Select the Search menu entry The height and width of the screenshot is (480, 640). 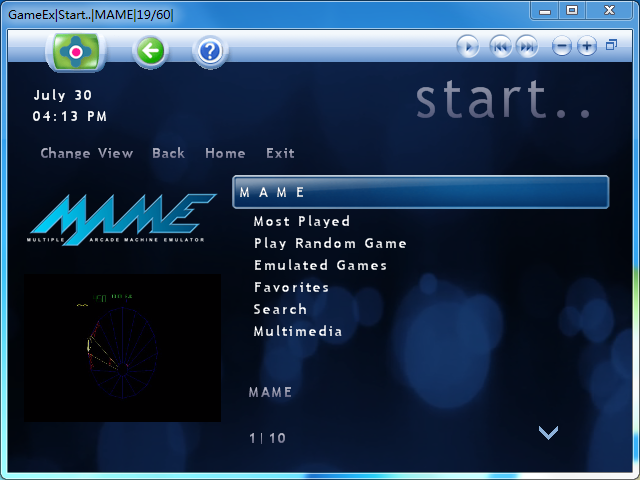280,309
